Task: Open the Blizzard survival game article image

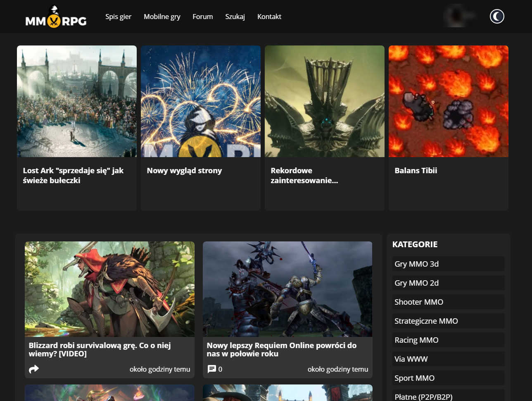Action: pos(109,289)
